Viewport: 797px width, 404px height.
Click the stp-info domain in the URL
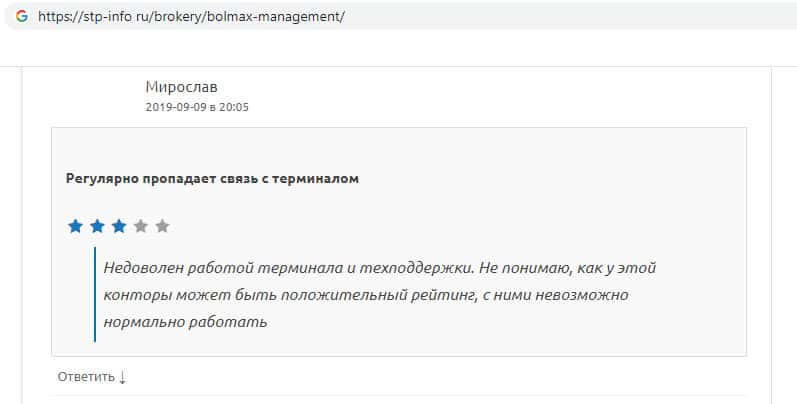(115, 17)
